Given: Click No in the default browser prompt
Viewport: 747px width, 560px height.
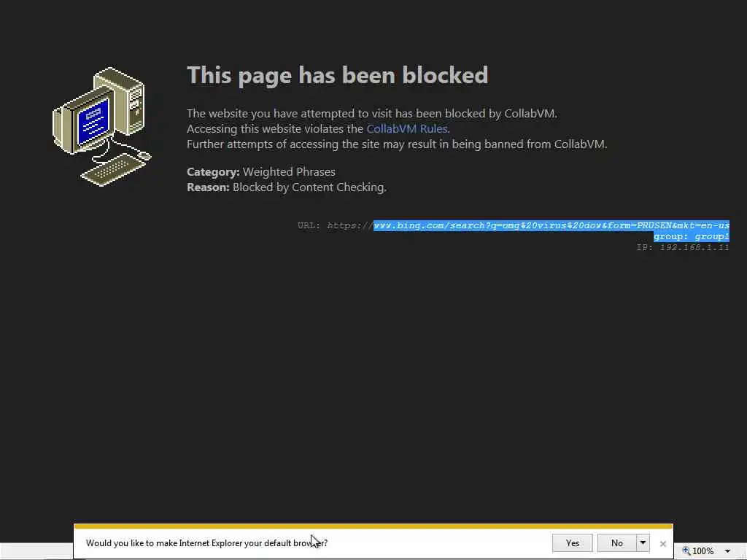Looking at the screenshot, I should 617,542.
